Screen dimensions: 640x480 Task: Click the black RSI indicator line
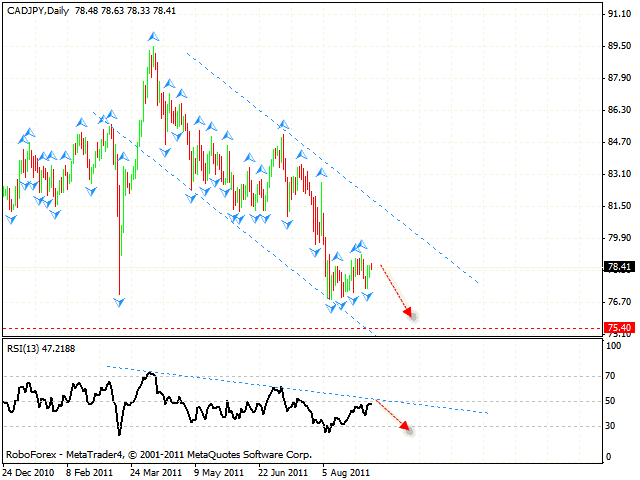(187, 402)
